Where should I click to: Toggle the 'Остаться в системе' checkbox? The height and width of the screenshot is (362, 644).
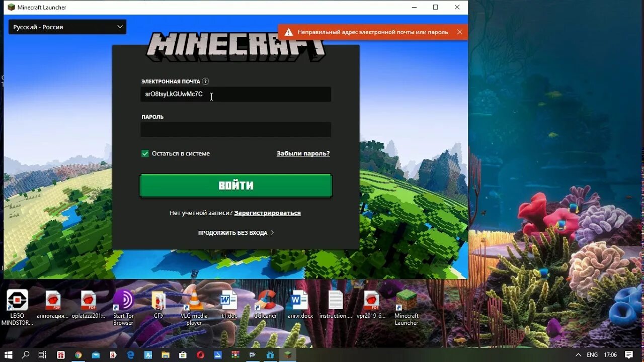pyautogui.click(x=145, y=153)
